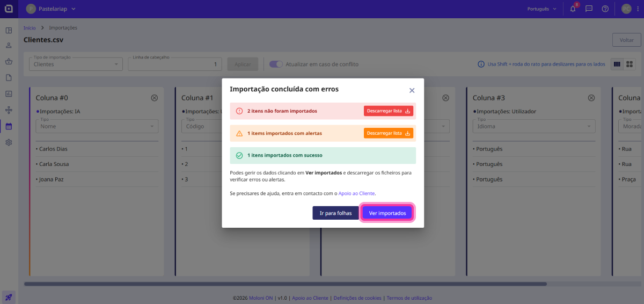Click the Praça row in the last column

631,179
